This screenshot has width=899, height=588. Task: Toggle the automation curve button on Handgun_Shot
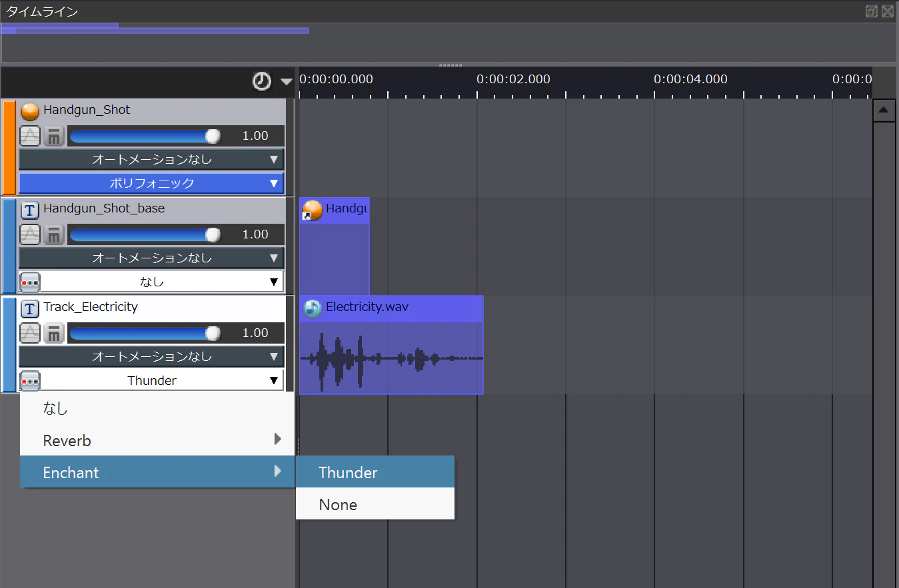tap(30, 136)
